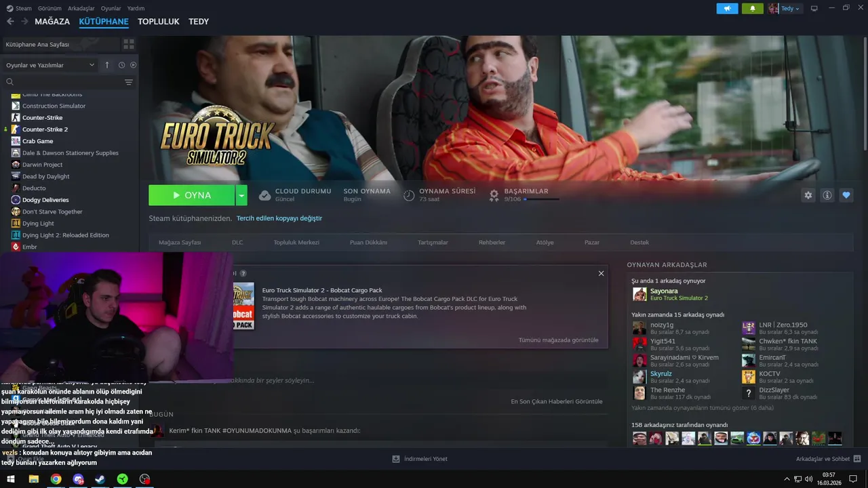Select Crab Game in library
The image size is (868, 488).
37,141
